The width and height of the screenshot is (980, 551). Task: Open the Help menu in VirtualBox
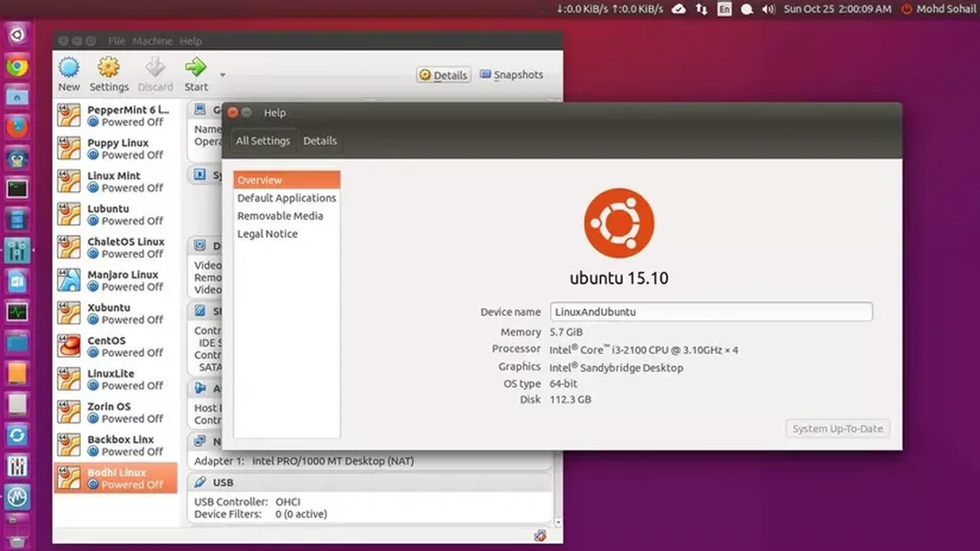point(191,41)
